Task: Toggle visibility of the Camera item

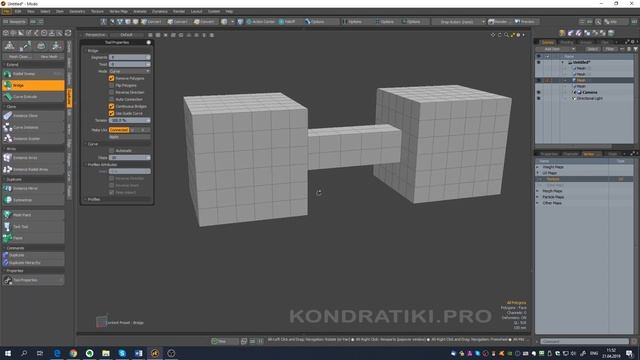Action: click(x=538, y=92)
